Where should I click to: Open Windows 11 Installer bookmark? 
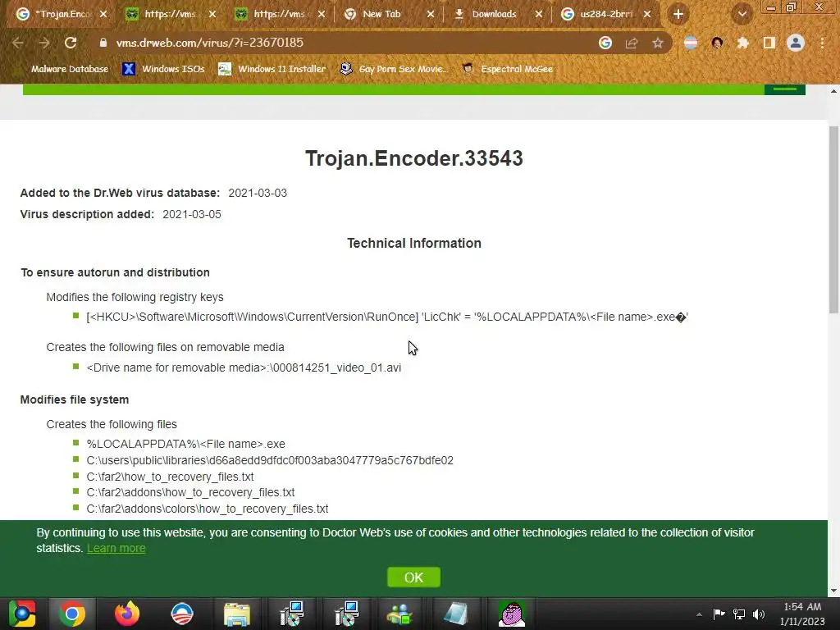tap(272, 69)
